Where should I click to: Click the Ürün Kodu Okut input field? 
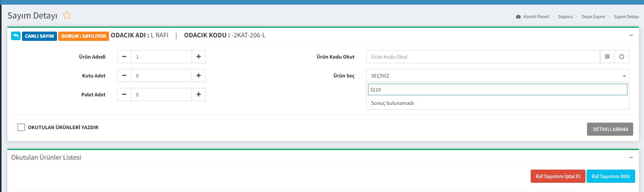click(483, 57)
